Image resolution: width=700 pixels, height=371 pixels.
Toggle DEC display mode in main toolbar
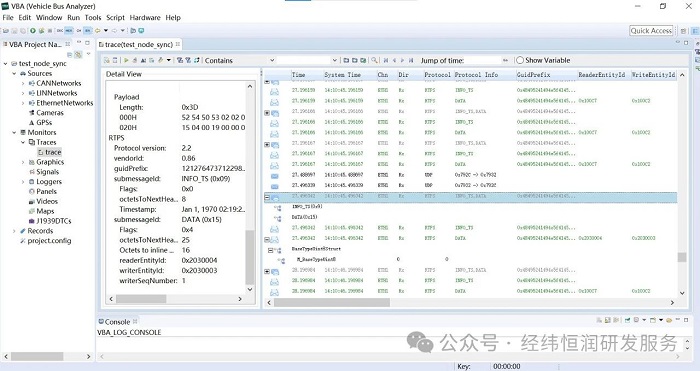(x=60, y=30)
